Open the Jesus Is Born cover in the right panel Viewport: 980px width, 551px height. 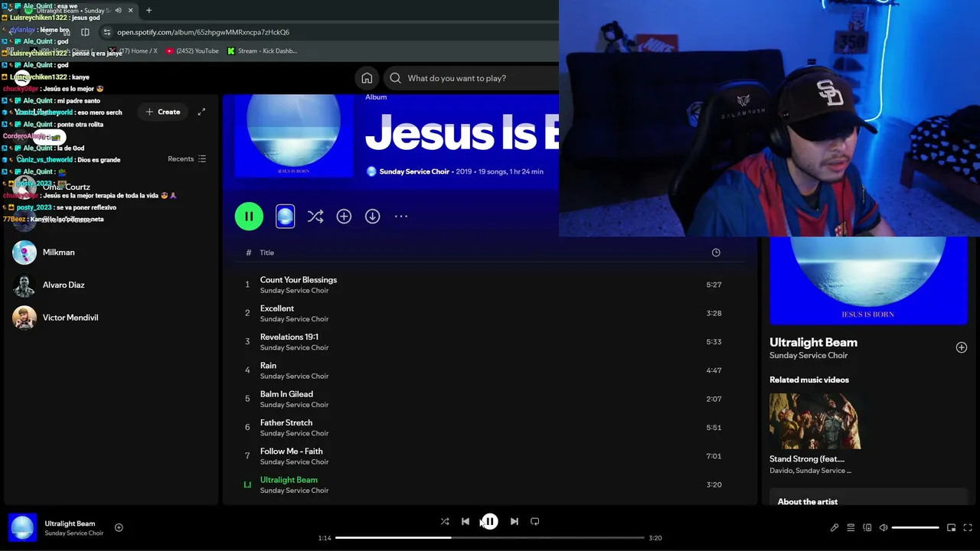coord(868,281)
